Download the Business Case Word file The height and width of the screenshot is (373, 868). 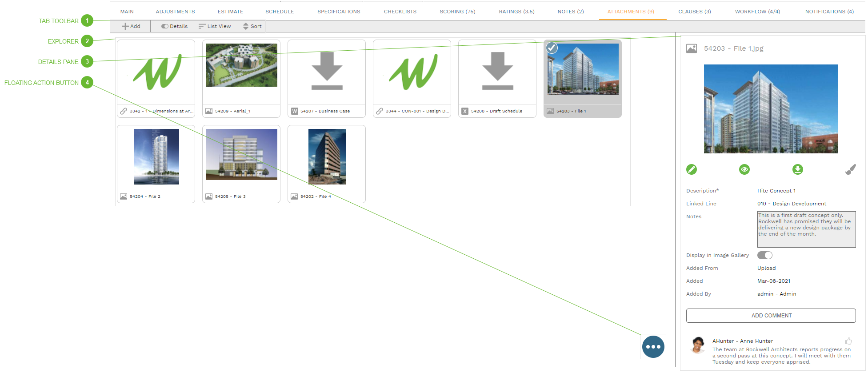(x=327, y=71)
